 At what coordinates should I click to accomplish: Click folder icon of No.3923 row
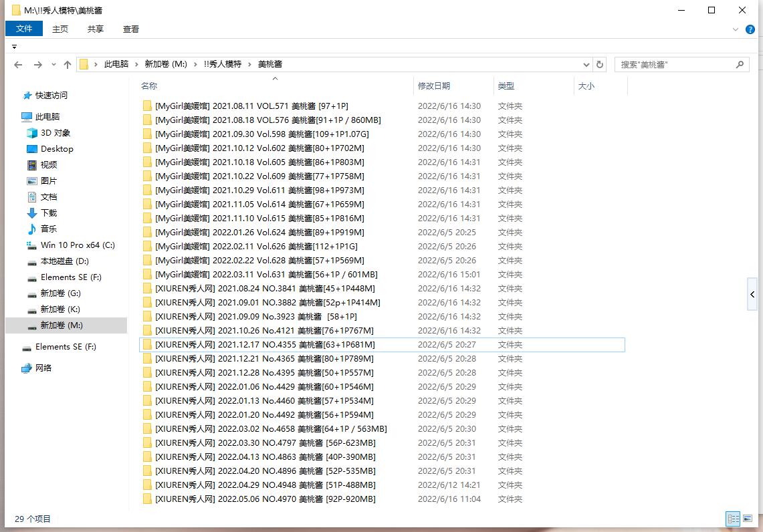point(147,317)
